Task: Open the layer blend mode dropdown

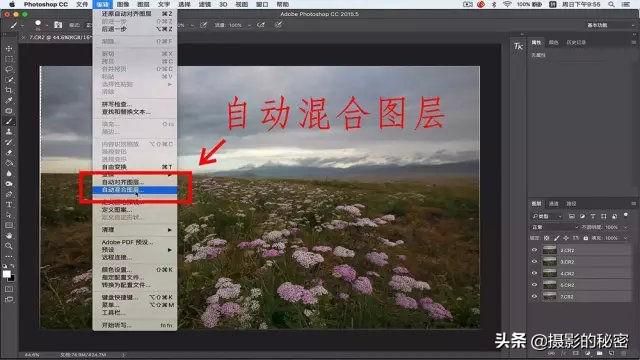Action: coord(555,227)
